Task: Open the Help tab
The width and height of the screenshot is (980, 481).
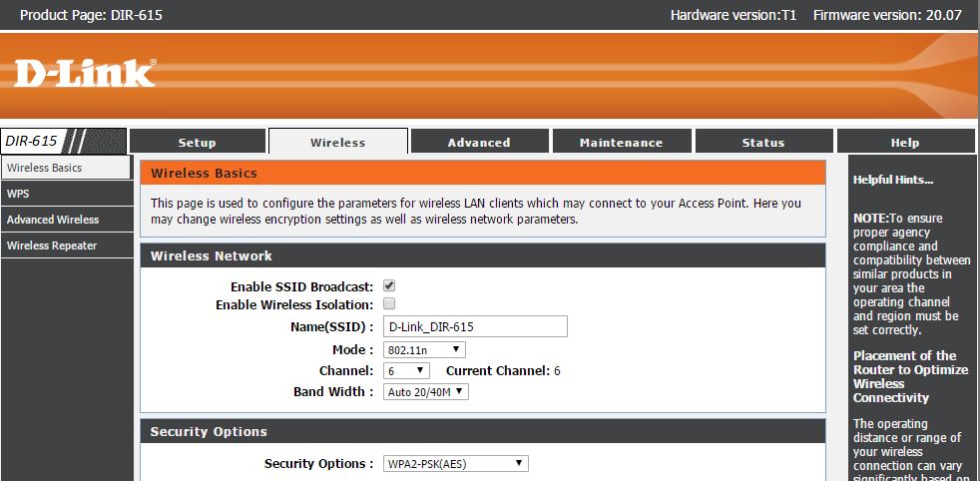Action: pos(905,142)
